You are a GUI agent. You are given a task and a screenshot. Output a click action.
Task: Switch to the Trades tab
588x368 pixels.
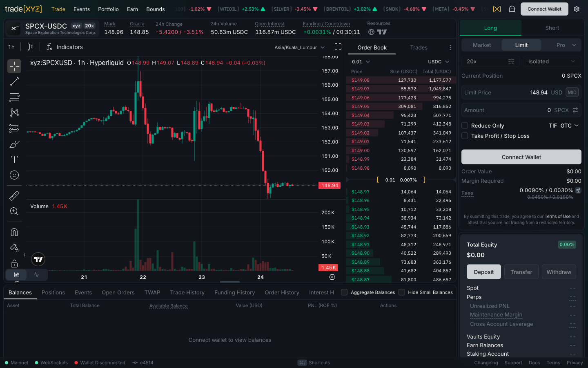click(419, 47)
